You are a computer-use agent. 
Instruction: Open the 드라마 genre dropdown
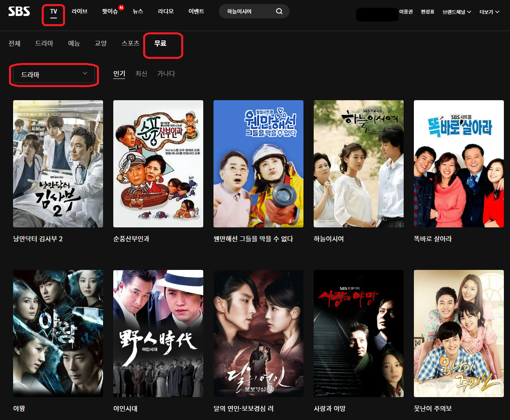[54, 75]
